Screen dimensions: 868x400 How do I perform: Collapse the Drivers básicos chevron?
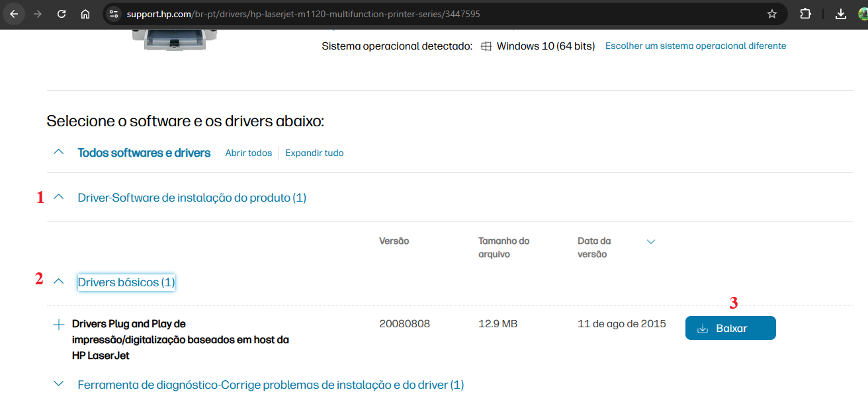click(x=58, y=282)
